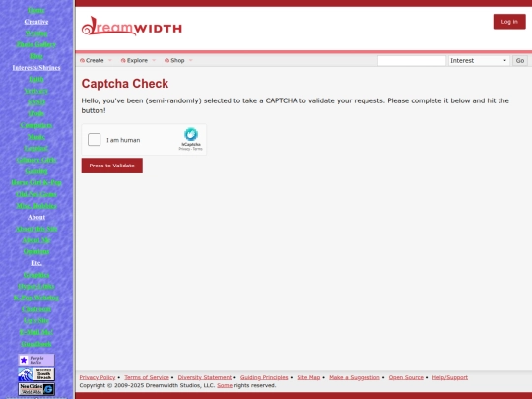Click the Dreamwidth logo
Viewport: 532px width, 399px height.
tap(132, 27)
